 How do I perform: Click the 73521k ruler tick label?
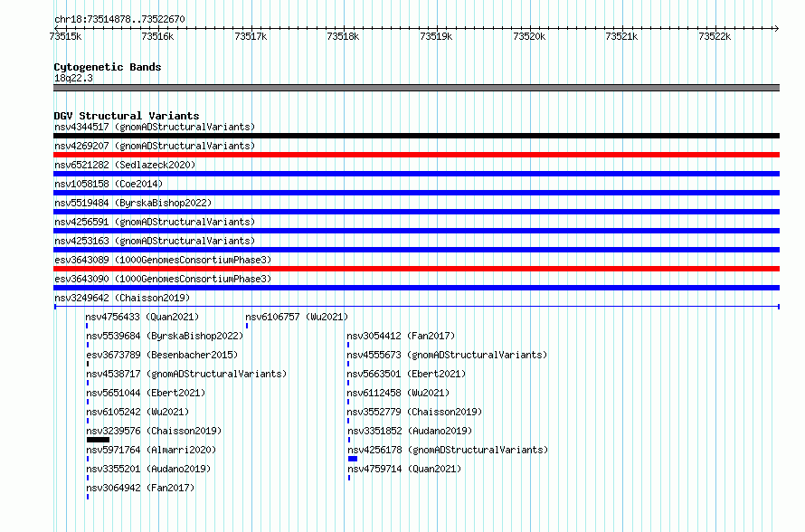coord(621,36)
